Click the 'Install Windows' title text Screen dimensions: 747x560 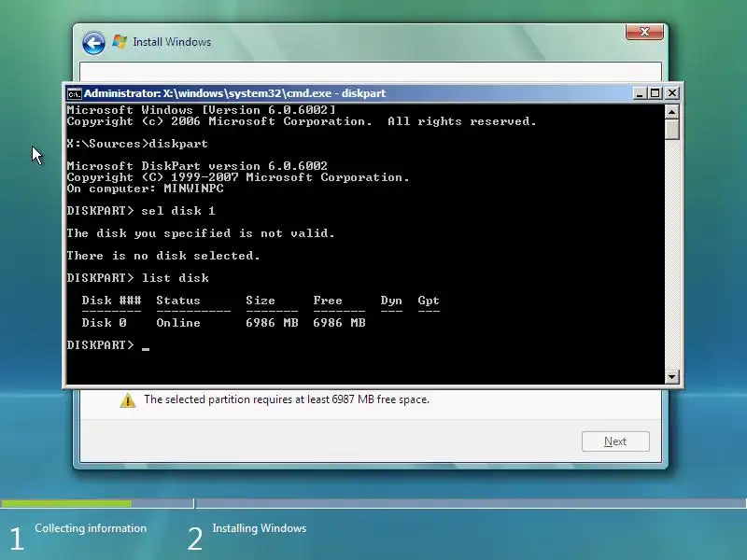click(172, 42)
